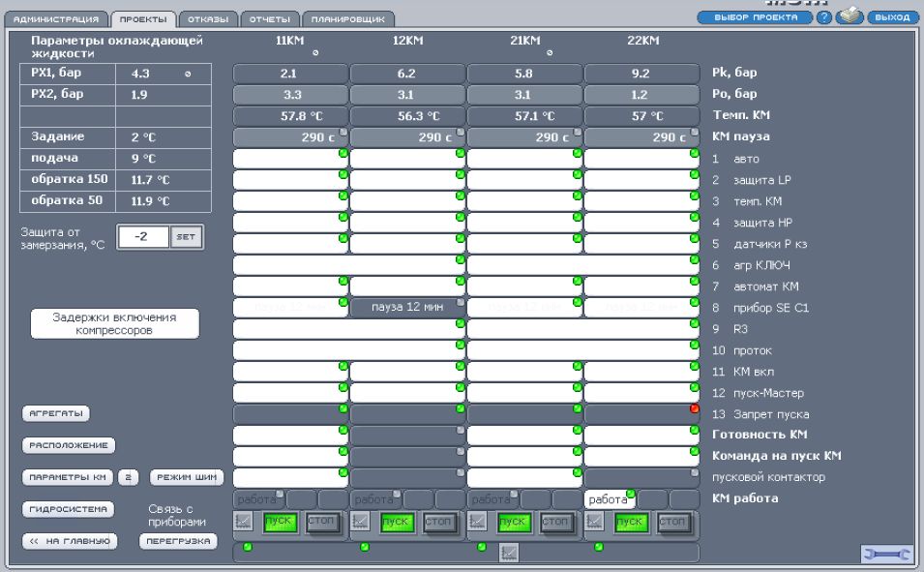Image resolution: width=924 pixels, height=572 pixels.
Task: Start compressor 22KM with пуск
Action: tap(631, 522)
